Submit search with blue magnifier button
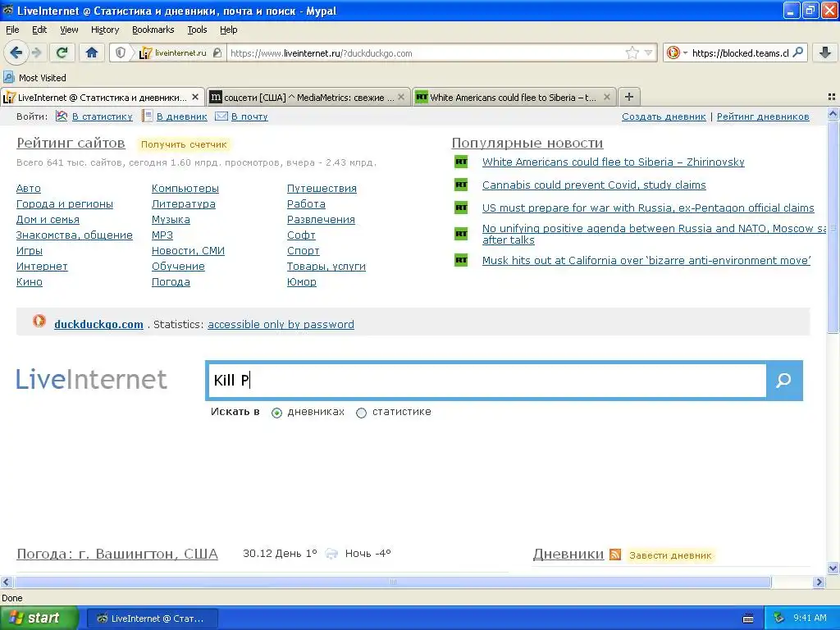This screenshot has width=840, height=630. [x=783, y=381]
